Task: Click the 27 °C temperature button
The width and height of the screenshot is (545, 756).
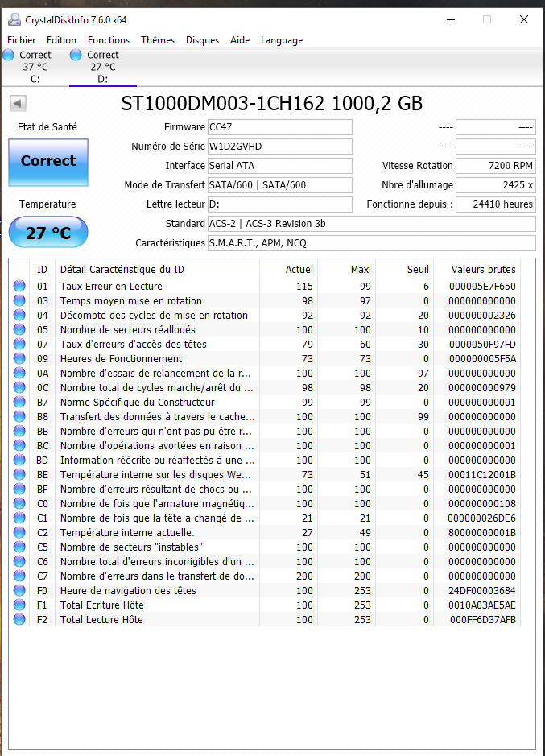Action: click(48, 232)
